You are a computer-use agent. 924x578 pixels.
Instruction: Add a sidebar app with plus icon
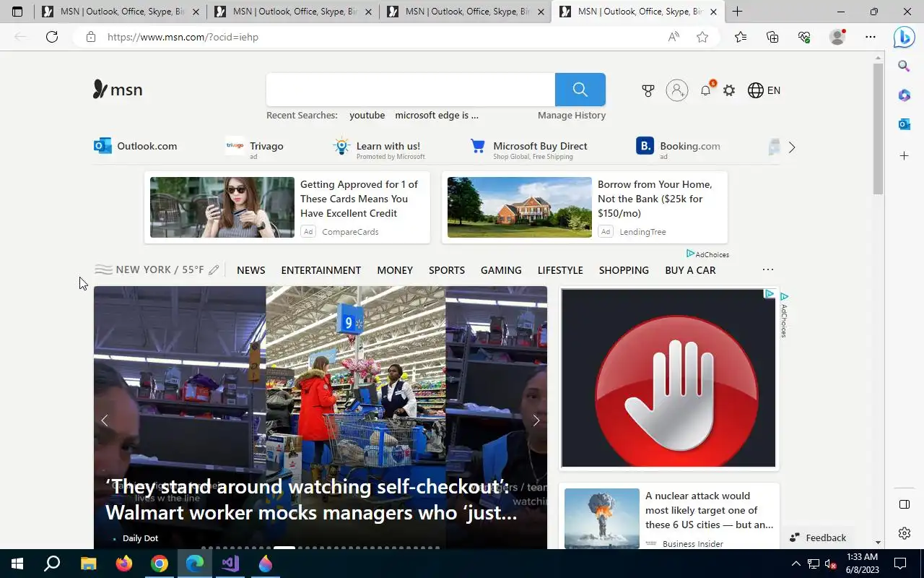(904, 155)
